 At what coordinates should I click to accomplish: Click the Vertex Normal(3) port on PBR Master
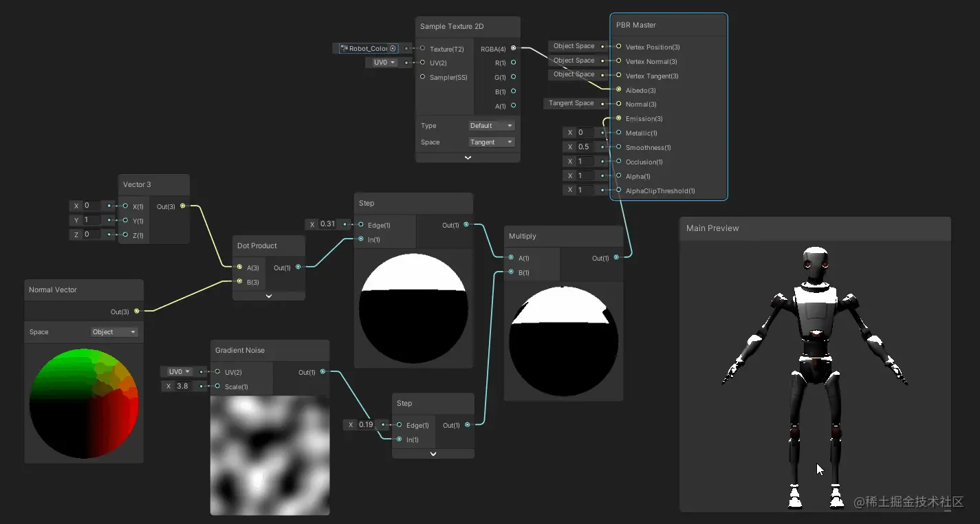pos(618,61)
